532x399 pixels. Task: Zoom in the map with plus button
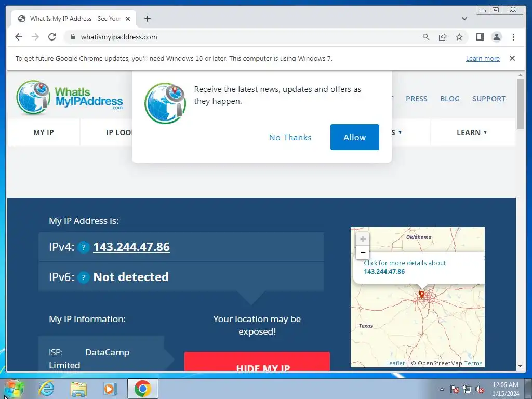(x=363, y=239)
